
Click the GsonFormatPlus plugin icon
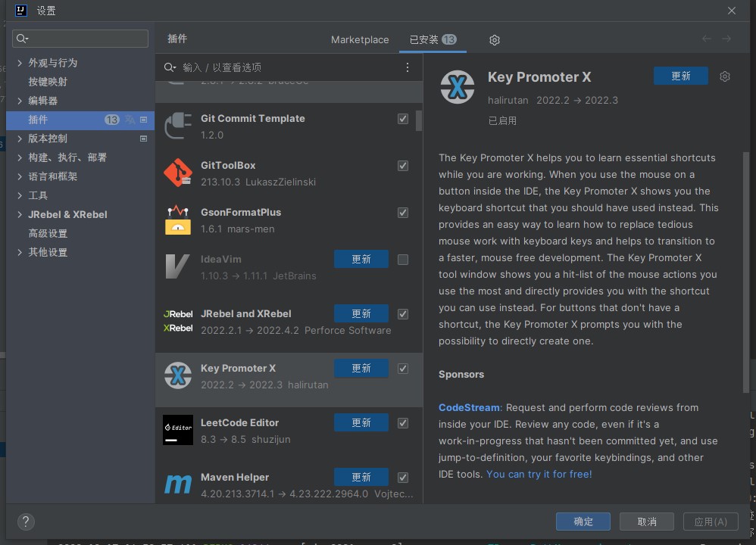tap(178, 220)
